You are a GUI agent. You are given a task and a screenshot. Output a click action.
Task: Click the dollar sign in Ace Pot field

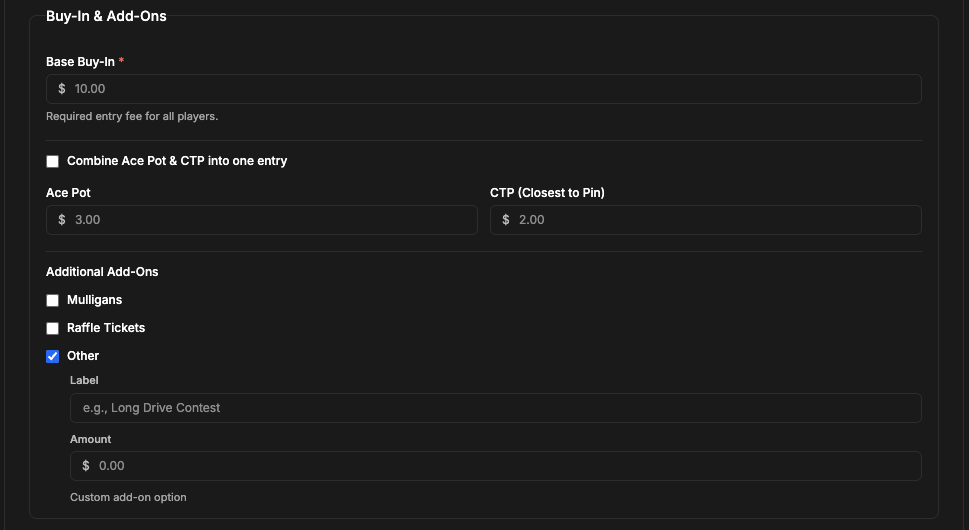coord(62,220)
